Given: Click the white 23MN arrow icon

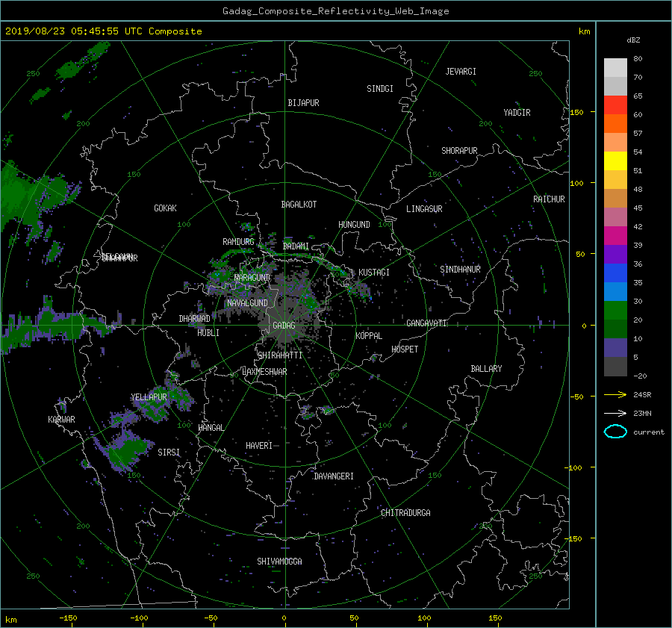Looking at the screenshot, I should pyautogui.click(x=615, y=413).
